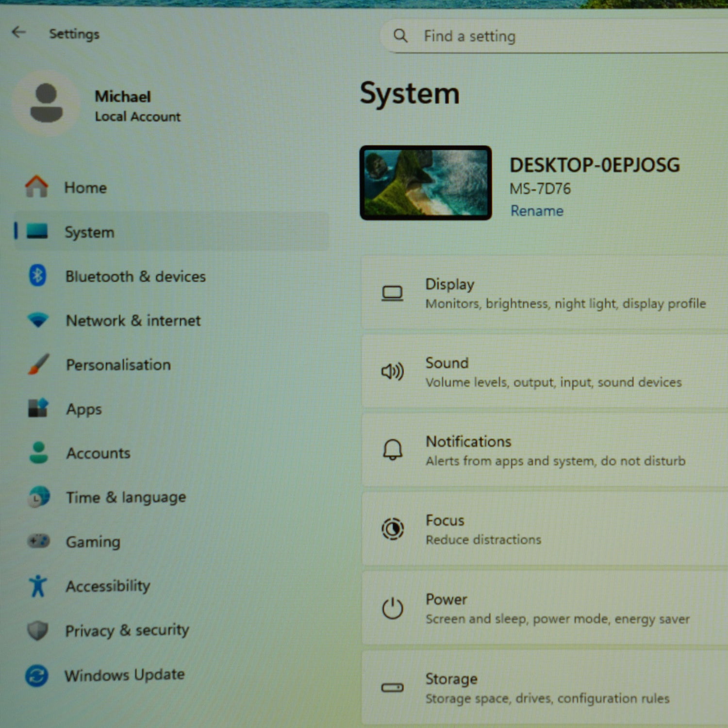Click the Rename link
The image size is (728, 728).
pos(537,211)
